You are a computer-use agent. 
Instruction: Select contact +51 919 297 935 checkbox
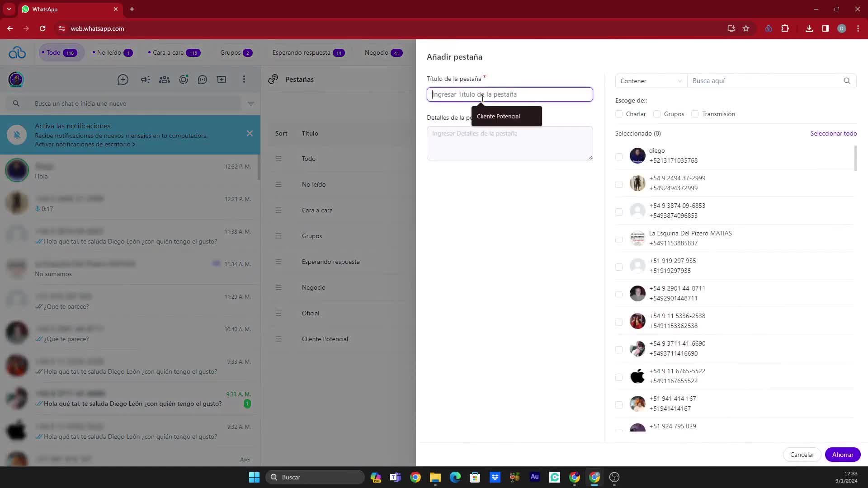619,267
